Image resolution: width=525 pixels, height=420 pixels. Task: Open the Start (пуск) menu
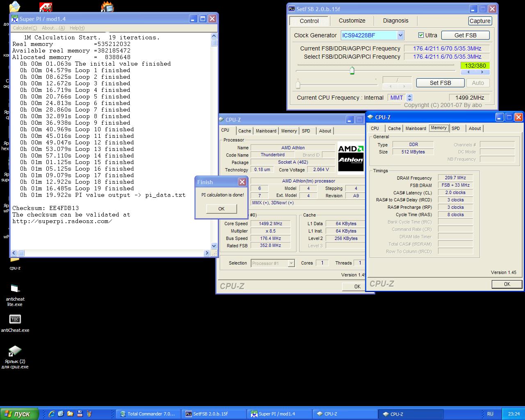tap(19, 414)
